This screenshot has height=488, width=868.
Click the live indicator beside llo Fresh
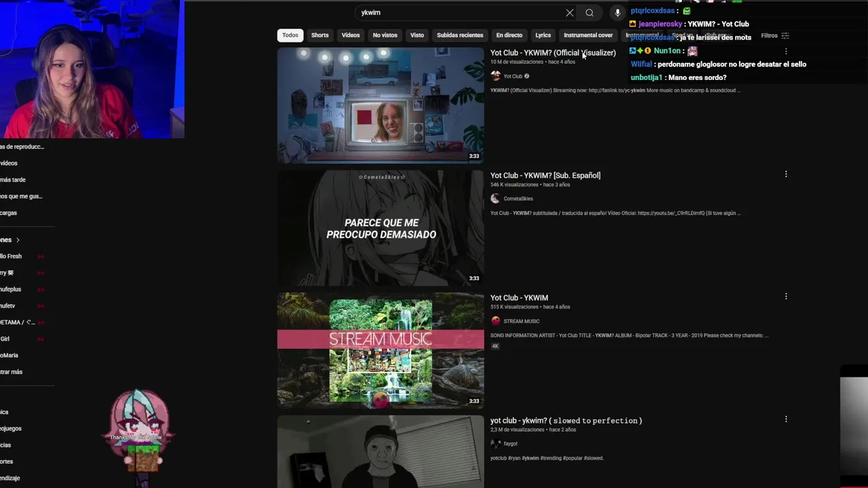coord(41,256)
